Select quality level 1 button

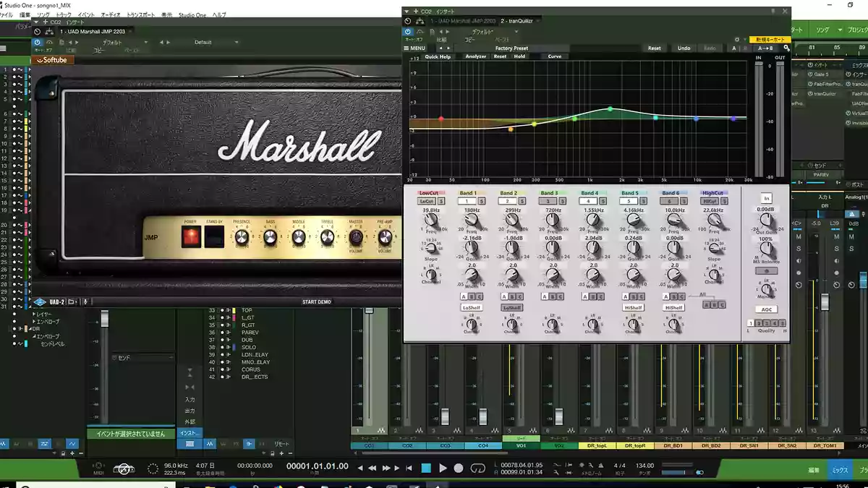[750, 323]
